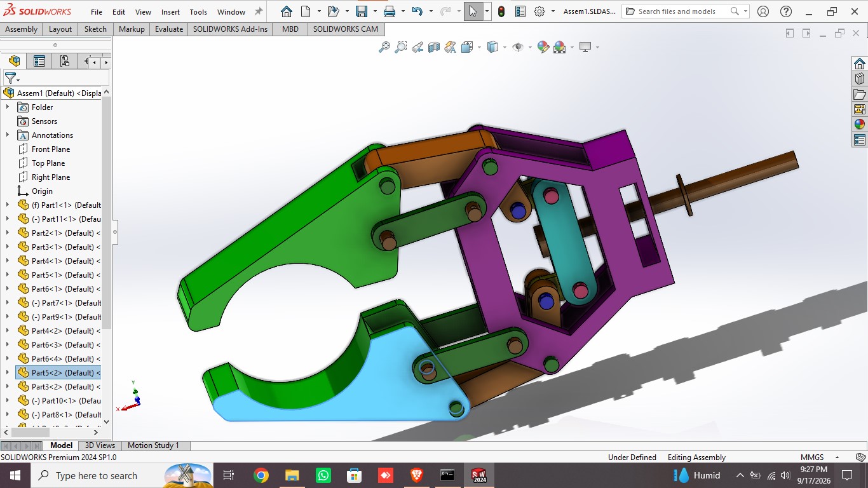Image resolution: width=868 pixels, height=488 pixels.
Task: Switch to the PropertyManager tab icon
Action: pos(39,61)
